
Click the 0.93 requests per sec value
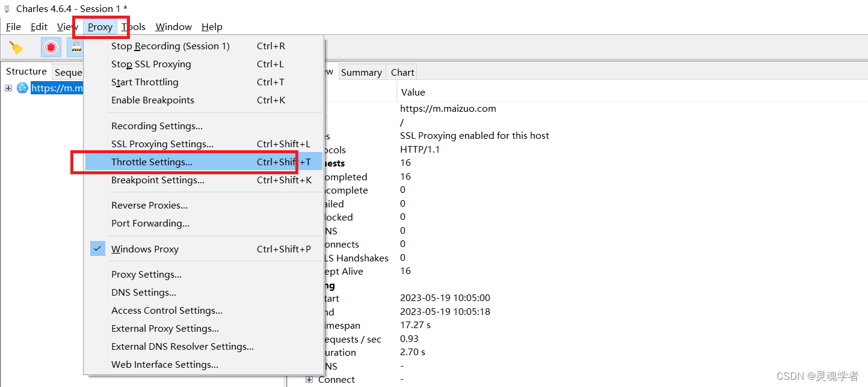coord(408,339)
